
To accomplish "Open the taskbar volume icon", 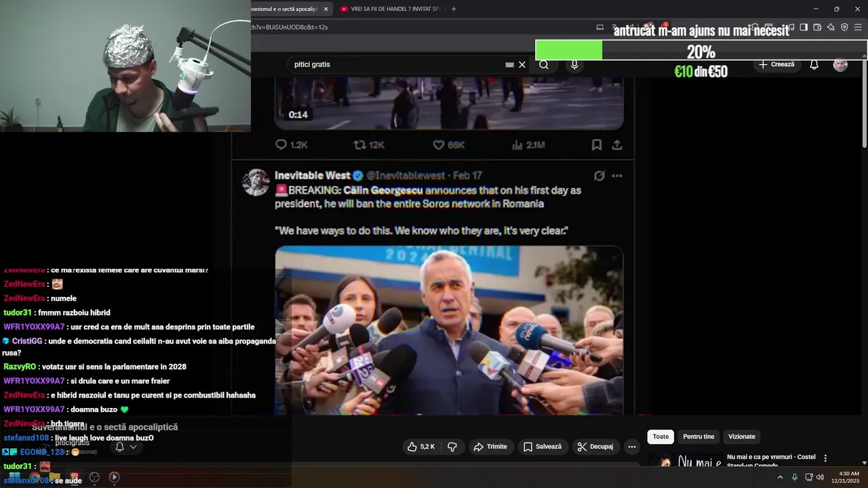I will point(820,477).
